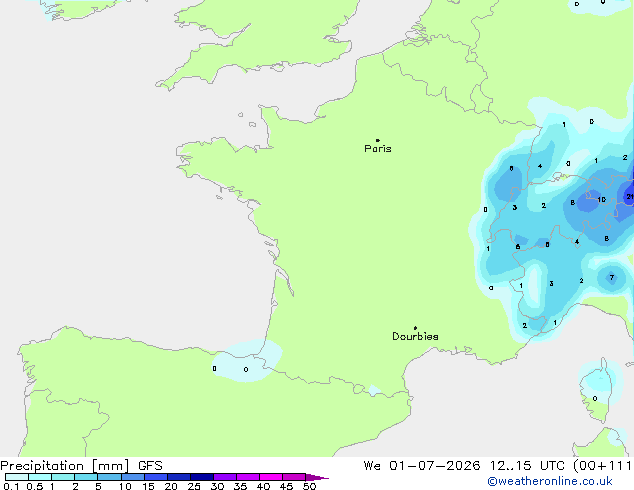Click the '45' legend scale label

[286, 486]
